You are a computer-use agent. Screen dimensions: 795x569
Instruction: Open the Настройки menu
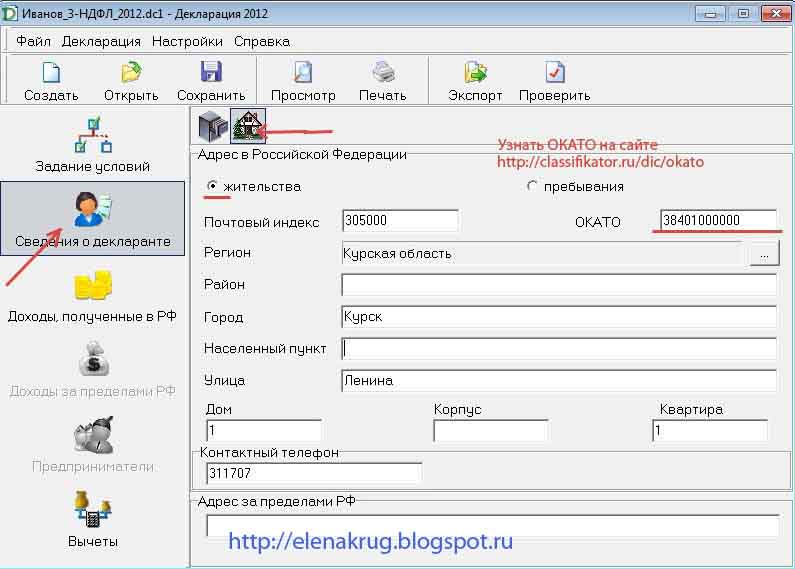coord(187,41)
